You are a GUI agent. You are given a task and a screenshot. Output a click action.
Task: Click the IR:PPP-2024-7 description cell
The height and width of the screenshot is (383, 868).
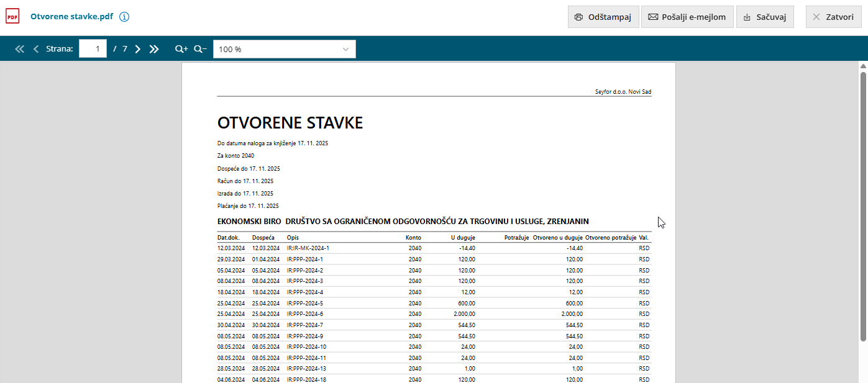coord(305,325)
